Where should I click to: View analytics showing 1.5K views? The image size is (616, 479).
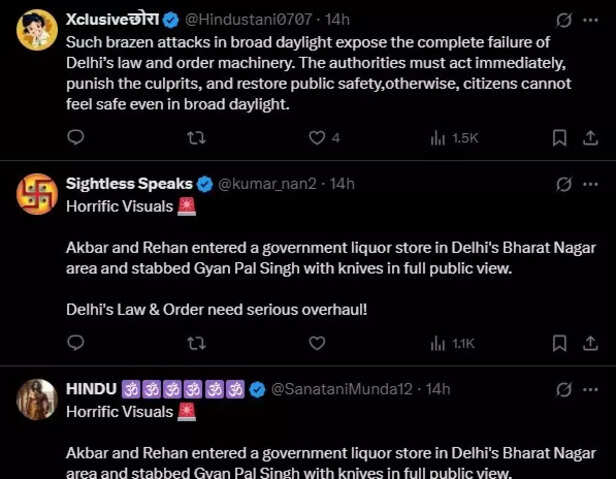click(x=454, y=138)
